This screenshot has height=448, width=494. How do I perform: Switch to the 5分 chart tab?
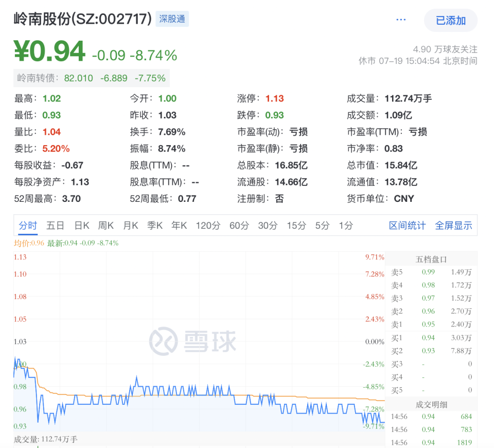click(x=323, y=226)
